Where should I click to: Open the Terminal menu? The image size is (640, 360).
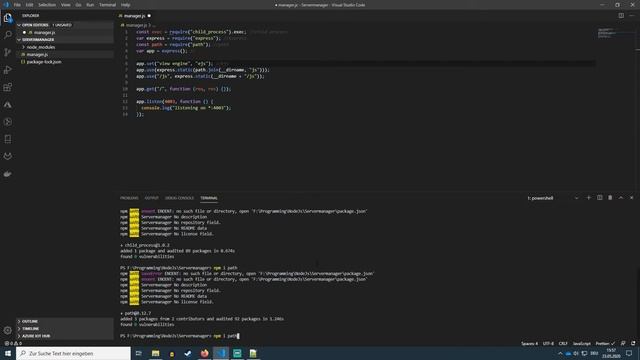pos(107,5)
